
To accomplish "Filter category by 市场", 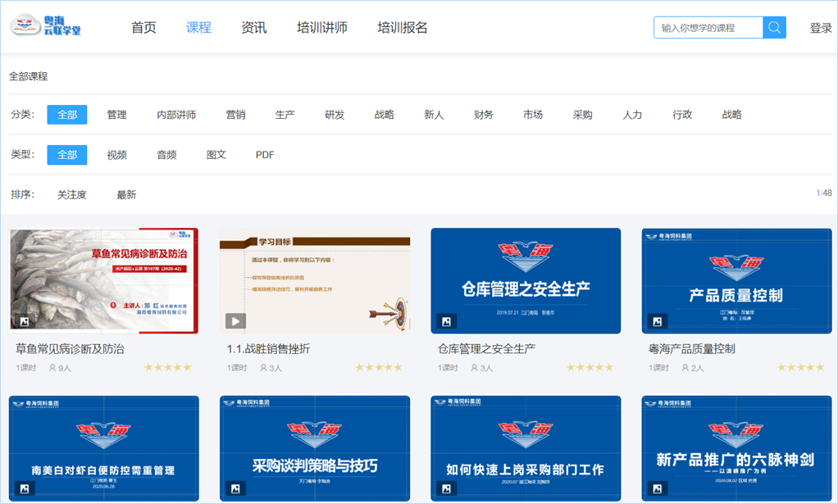I will click(533, 115).
